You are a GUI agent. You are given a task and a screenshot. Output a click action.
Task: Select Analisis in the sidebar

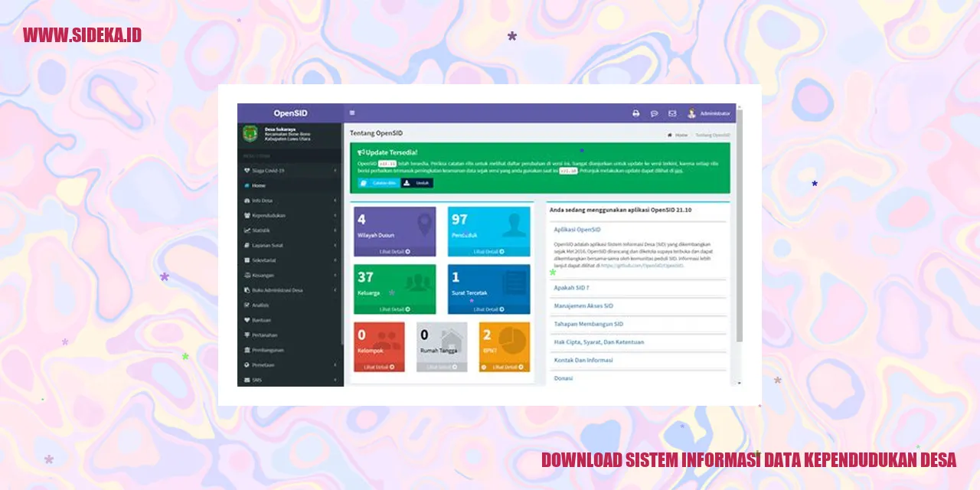(290, 305)
